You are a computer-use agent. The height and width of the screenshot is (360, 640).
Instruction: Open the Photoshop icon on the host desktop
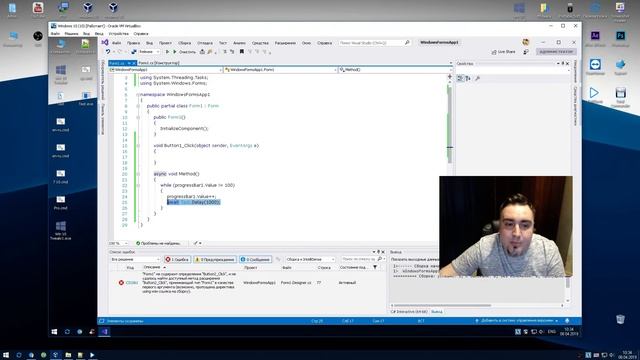click(x=620, y=36)
